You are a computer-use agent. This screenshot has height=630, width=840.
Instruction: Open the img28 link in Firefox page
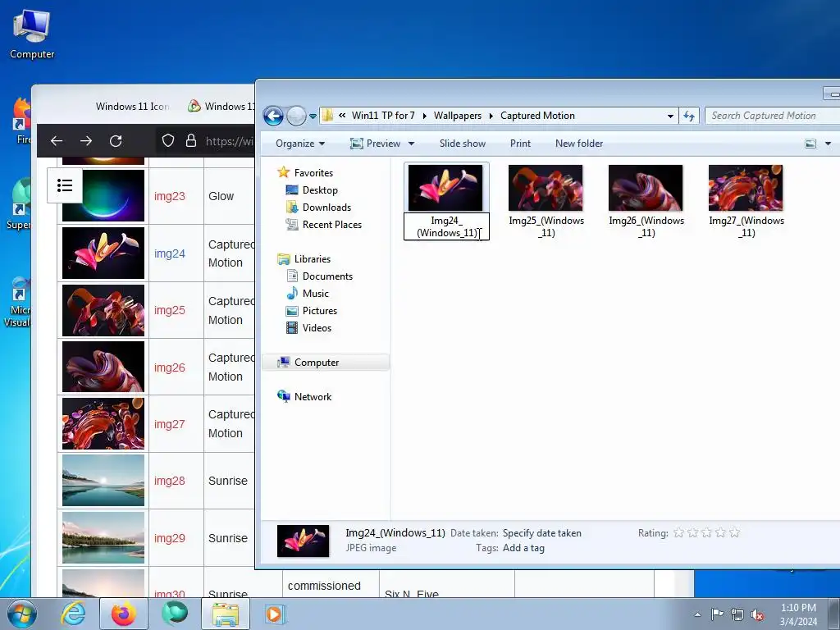[170, 481]
